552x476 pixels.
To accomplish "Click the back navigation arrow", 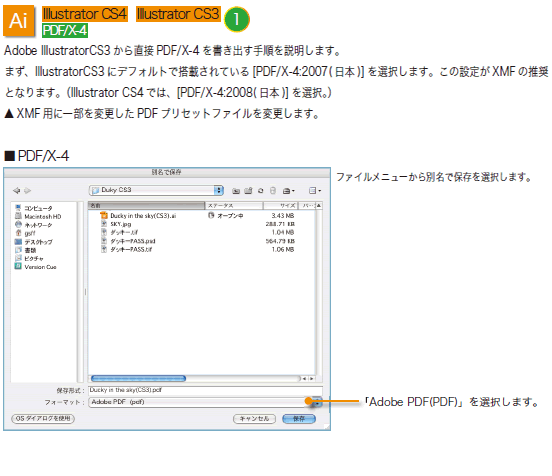I will tap(16, 190).
